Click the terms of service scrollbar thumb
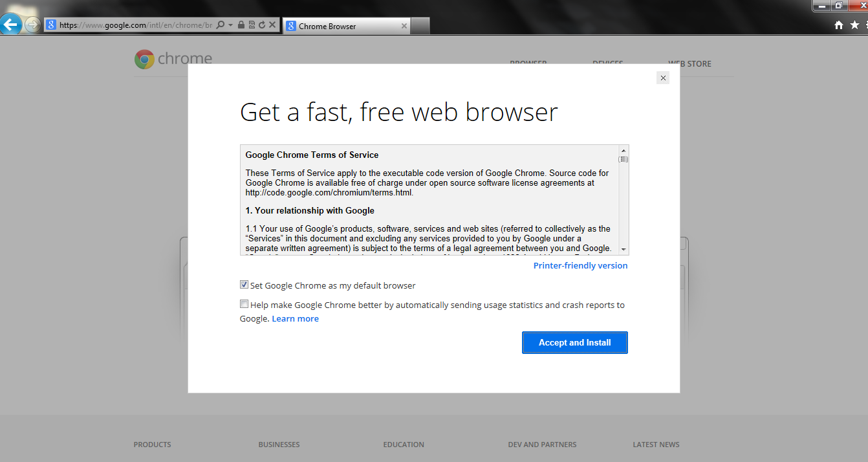The image size is (868, 462). [x=624, y=159]
